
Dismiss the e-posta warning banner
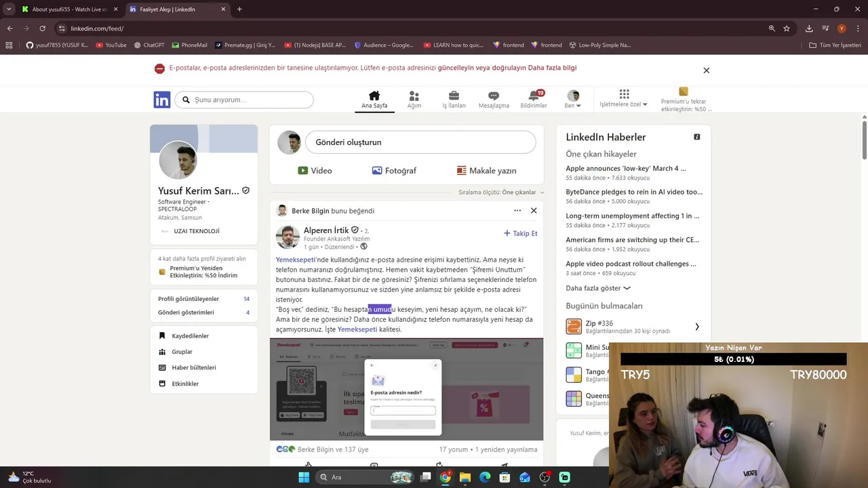[x=706, y=70]
